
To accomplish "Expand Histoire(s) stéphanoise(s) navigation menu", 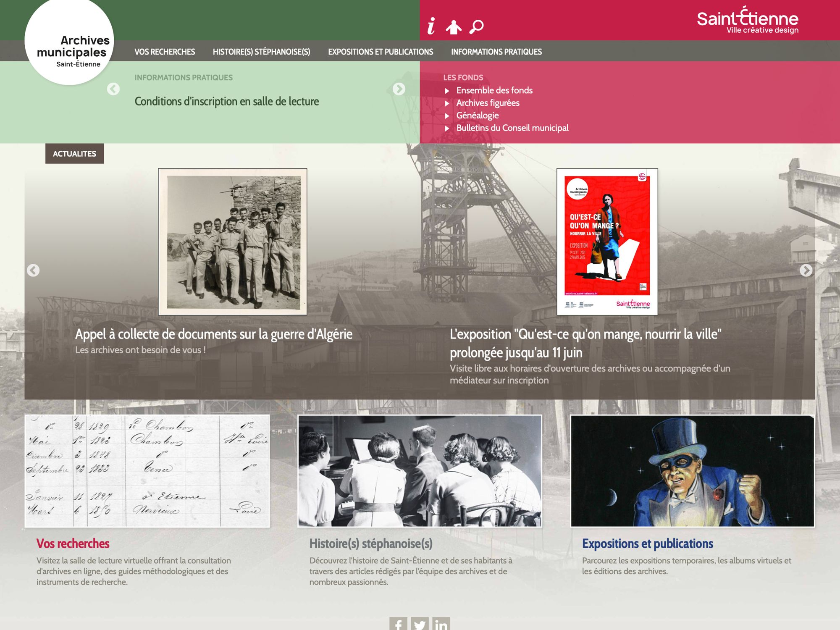I will point(261,52).
